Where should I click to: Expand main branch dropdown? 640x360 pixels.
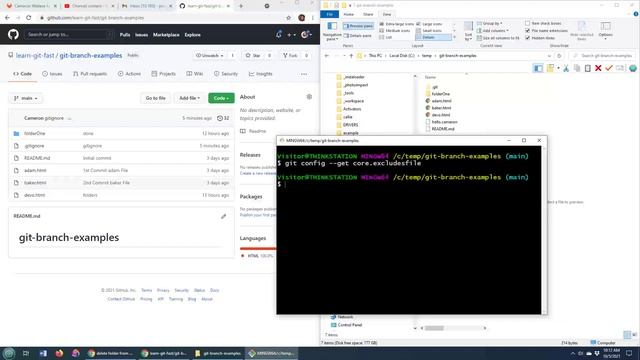pyautogui.click(x=26, y=98)
